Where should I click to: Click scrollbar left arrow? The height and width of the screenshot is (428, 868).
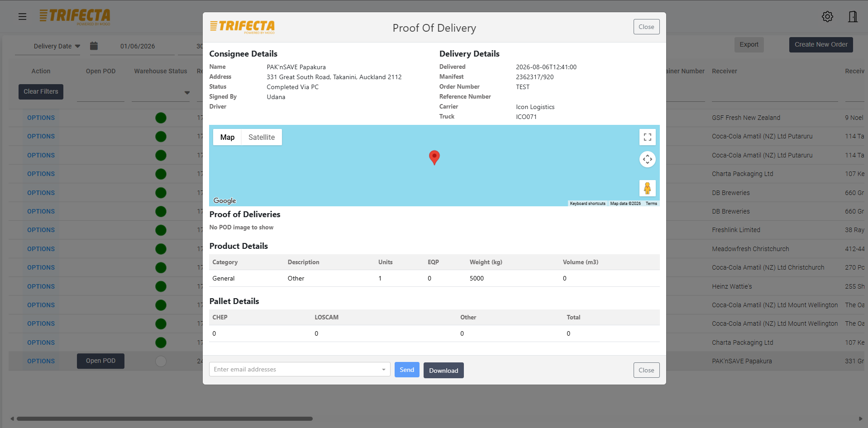(x=12, y=418)
